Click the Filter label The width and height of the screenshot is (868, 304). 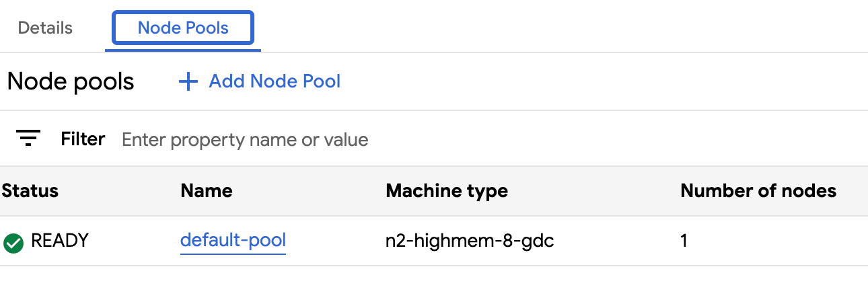coord(83,139)
